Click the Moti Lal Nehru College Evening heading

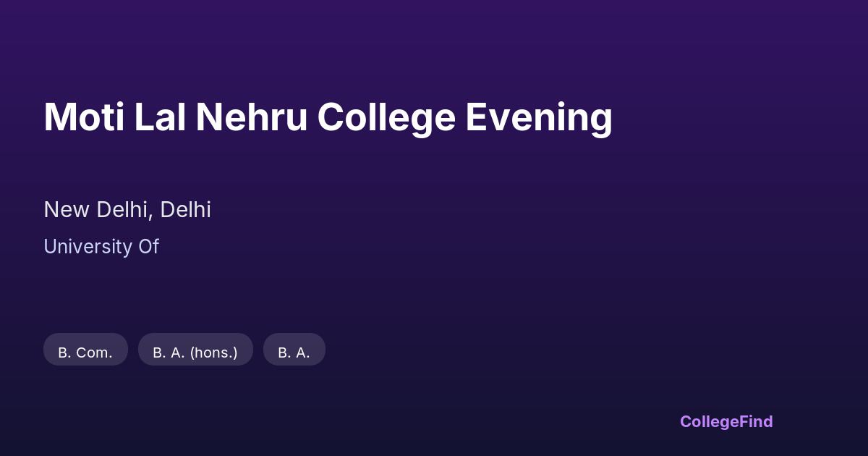point(328,117)
